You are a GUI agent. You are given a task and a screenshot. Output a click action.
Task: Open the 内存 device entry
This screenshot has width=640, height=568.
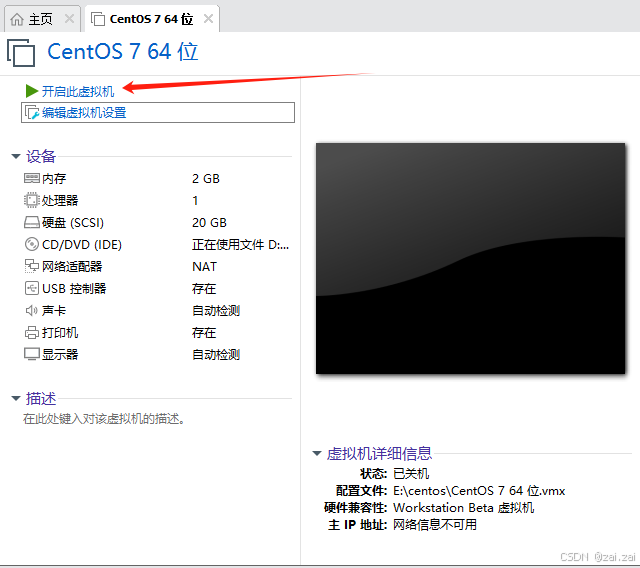(x=54, y=178)
